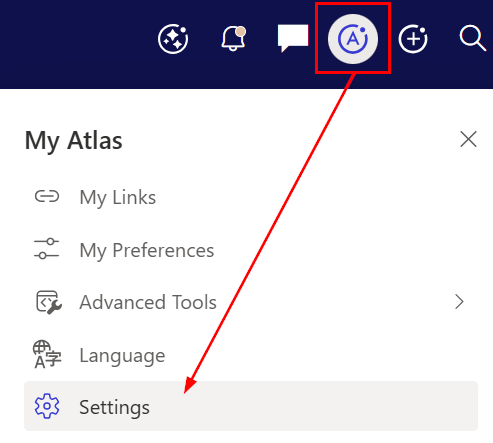
Task: Open search with magnifier icon
Action: point(472,38)
